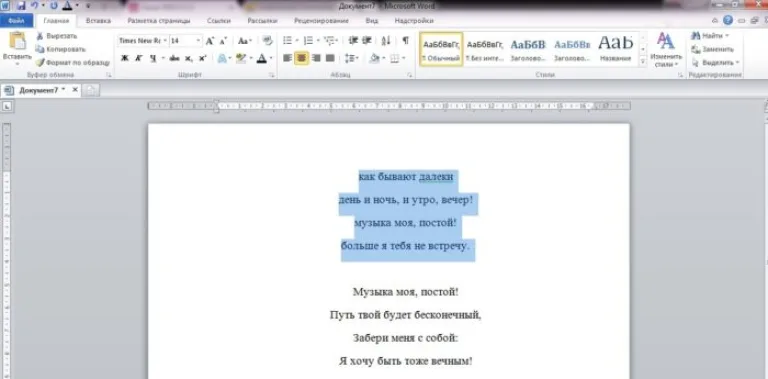The width and height of the screenshot is (768, 379).
Task: Toggle underline formatting (Ч)
Action: pos(153,58)
